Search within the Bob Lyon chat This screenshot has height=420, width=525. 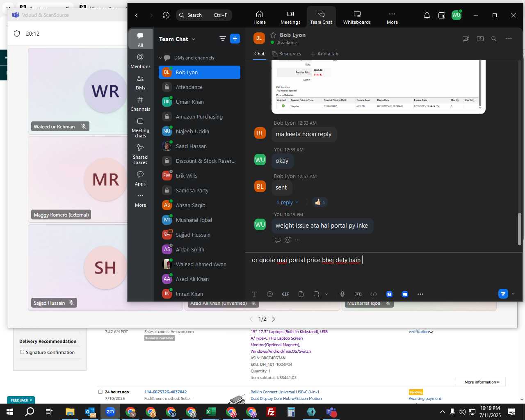[494, 39]
